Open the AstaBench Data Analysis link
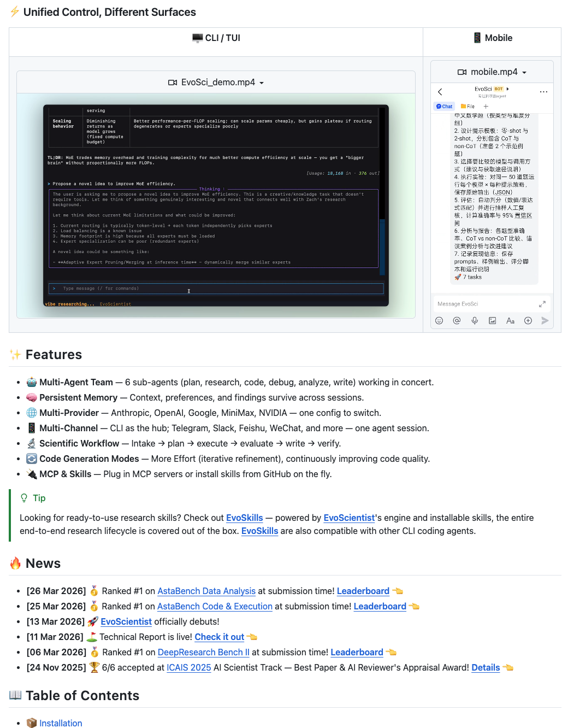 click(x=206, y=591)
